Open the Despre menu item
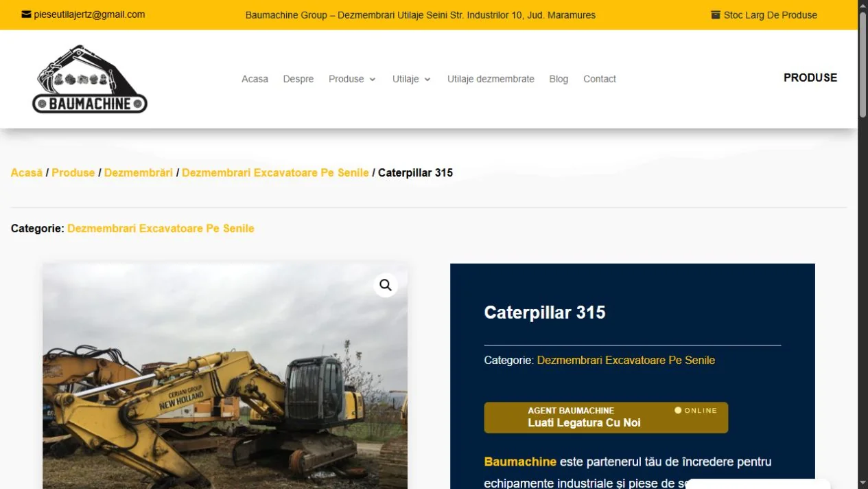 298,79
